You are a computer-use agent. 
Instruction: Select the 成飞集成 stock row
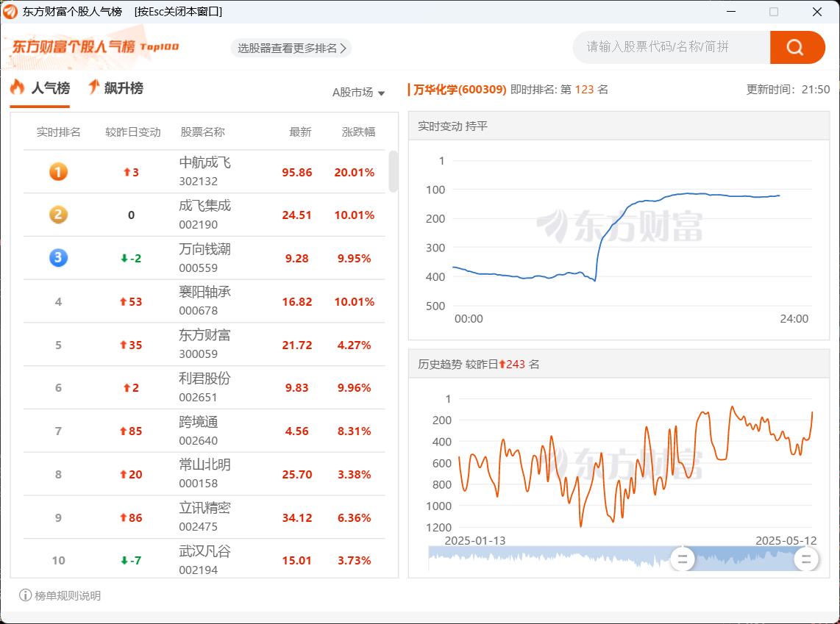pos(204,215)
